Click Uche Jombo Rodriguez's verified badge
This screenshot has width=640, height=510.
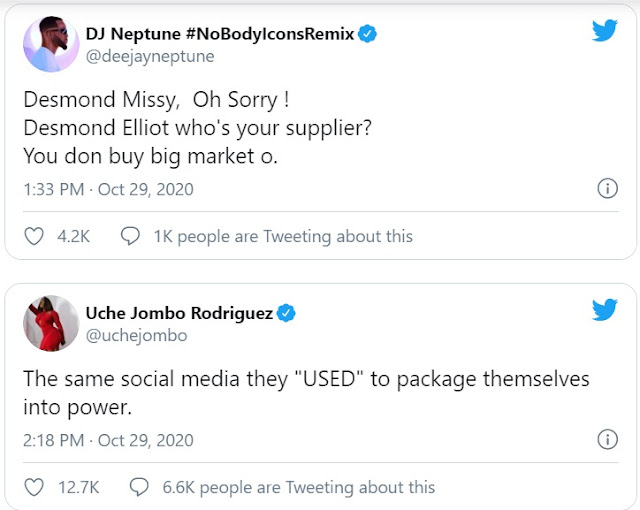[x=286, y=314]
